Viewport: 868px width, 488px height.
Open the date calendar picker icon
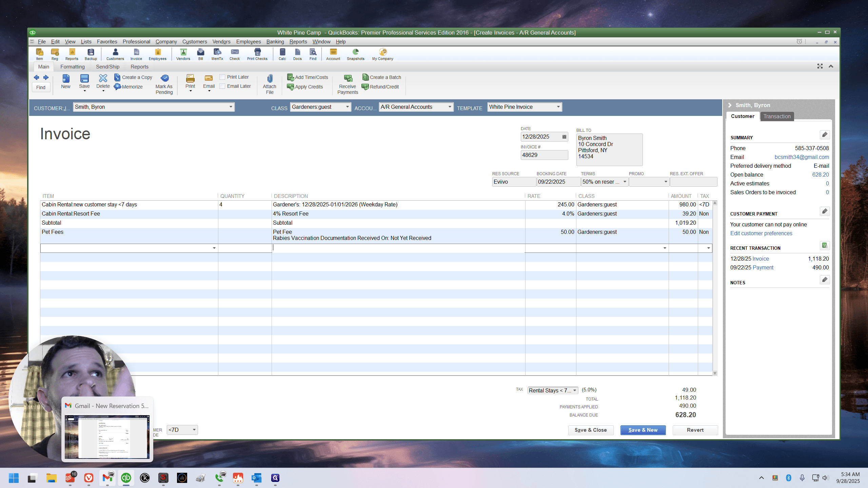(x=564, y=137)
